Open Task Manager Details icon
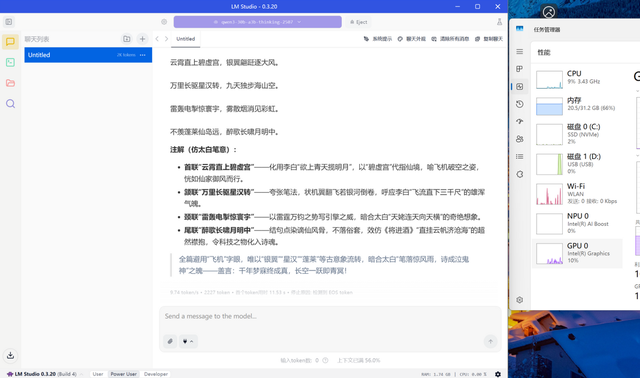 tap(520, 156)
